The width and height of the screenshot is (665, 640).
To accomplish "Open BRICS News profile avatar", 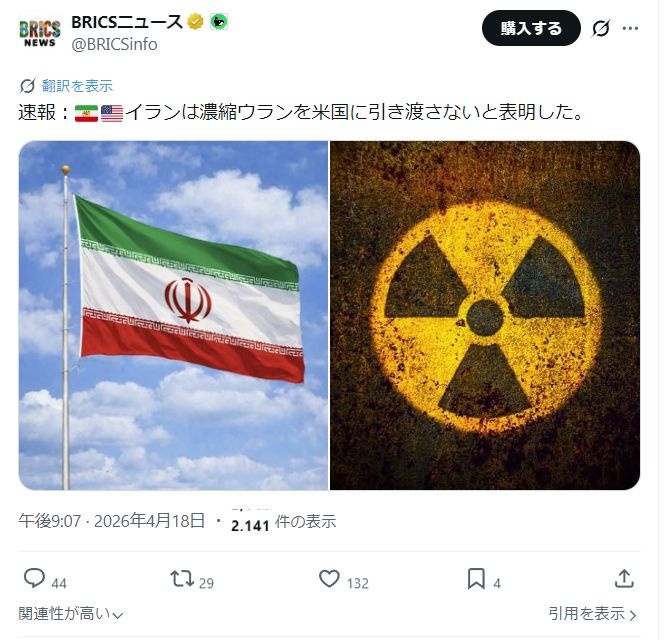I will pos(40,33).
